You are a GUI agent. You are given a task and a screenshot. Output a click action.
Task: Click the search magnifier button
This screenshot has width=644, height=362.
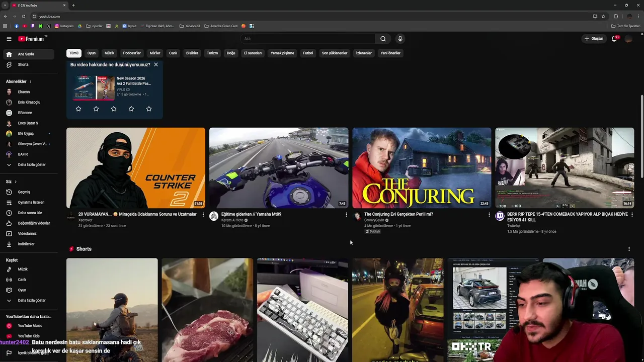coord(383,39)
